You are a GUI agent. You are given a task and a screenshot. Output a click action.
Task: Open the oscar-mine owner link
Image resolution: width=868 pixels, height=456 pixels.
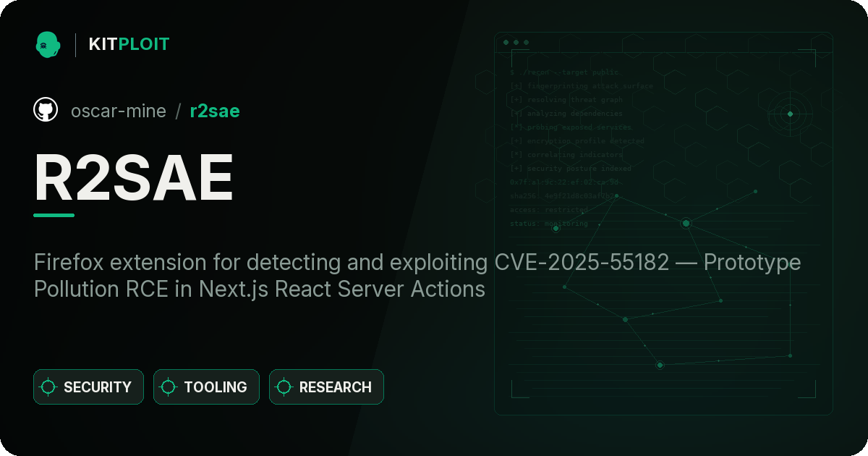(119, 111)
